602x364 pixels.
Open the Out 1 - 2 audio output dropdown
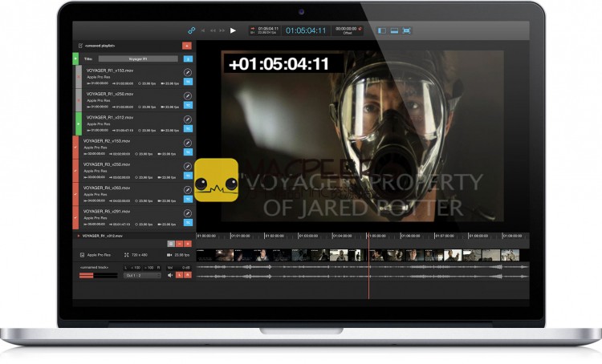tap(142, 275)
